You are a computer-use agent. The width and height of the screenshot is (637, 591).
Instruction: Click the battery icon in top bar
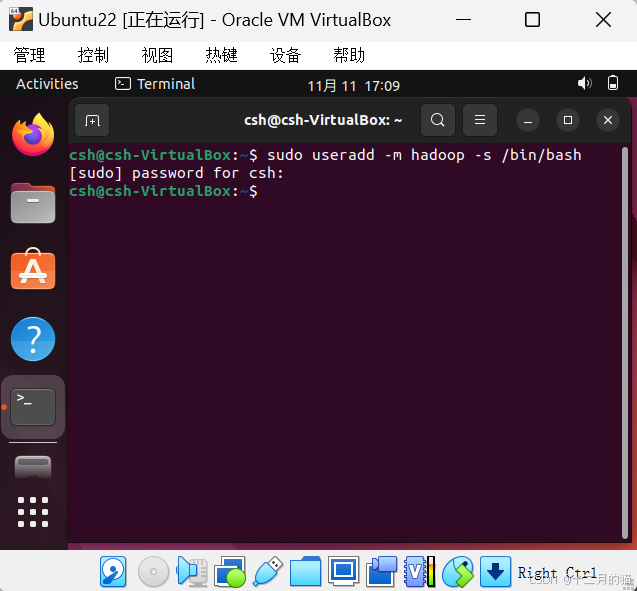click(x=613, y=83)
